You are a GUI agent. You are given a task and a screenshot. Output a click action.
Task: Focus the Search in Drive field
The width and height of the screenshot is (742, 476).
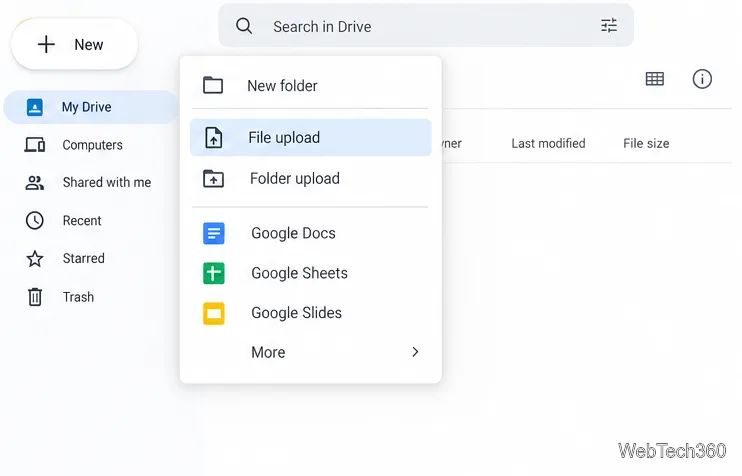426,26
